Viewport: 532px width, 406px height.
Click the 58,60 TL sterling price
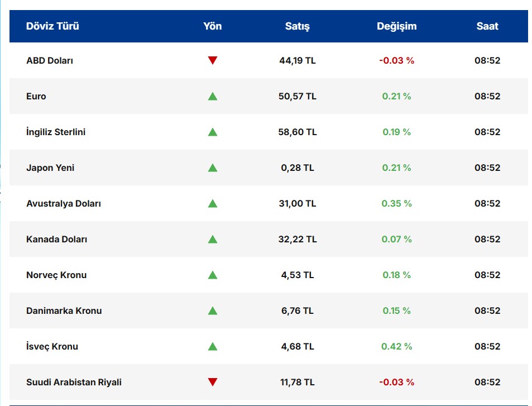coord(298,132)
